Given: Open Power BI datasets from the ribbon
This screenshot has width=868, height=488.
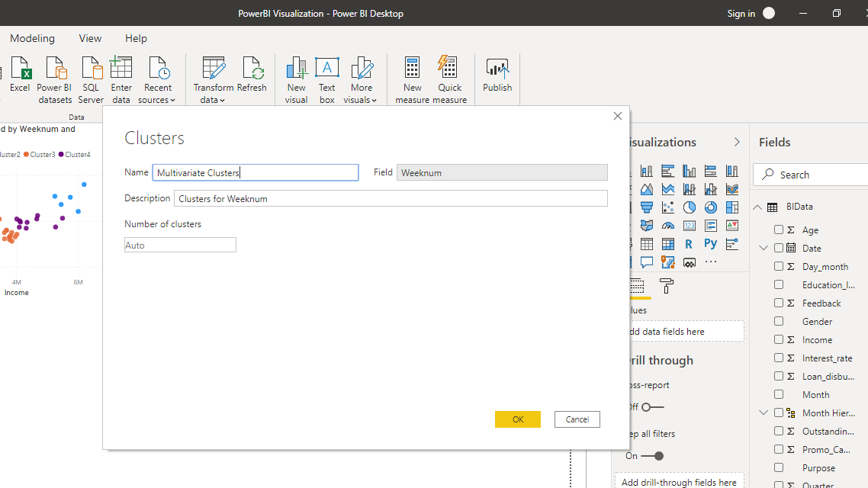Looking at the screenshot, I should [55, 80].
